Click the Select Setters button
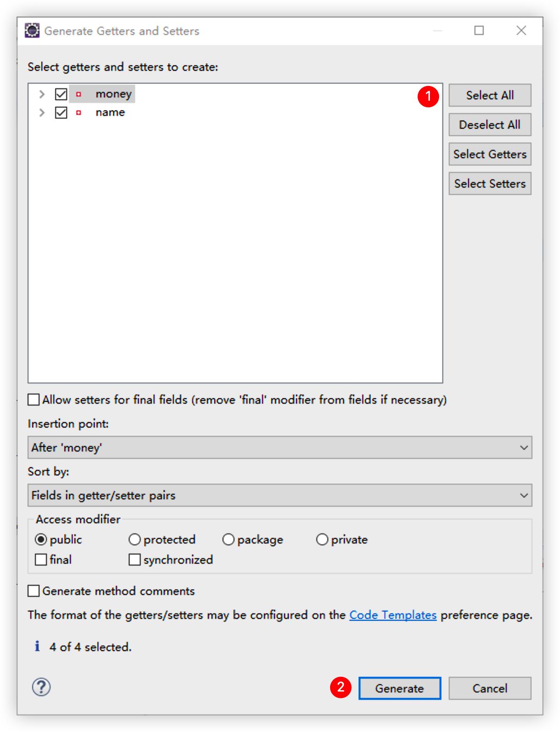This screenshot has height=732, width=560. click(490, 183)
